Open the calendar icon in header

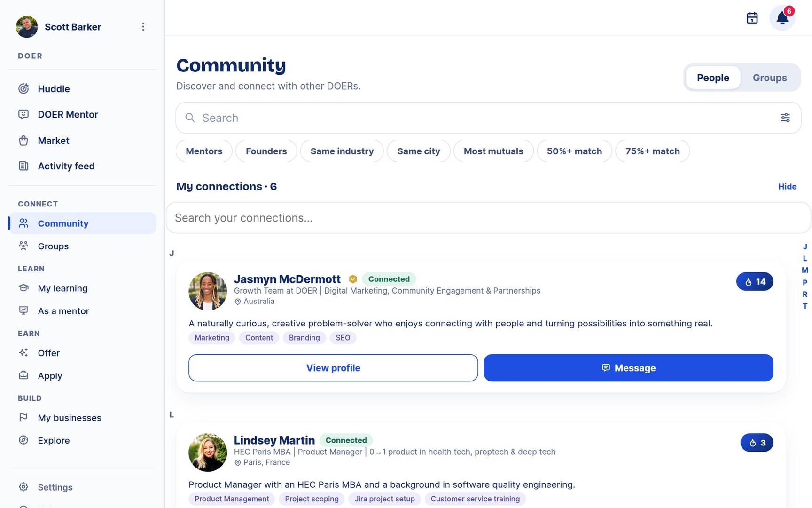752,18
